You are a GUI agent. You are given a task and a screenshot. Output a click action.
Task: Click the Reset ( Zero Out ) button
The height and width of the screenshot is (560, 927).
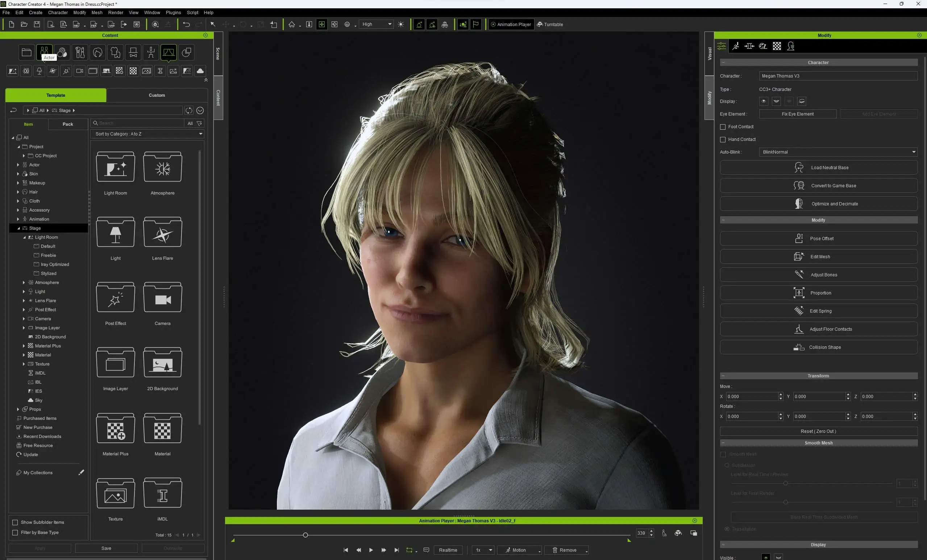819,431
